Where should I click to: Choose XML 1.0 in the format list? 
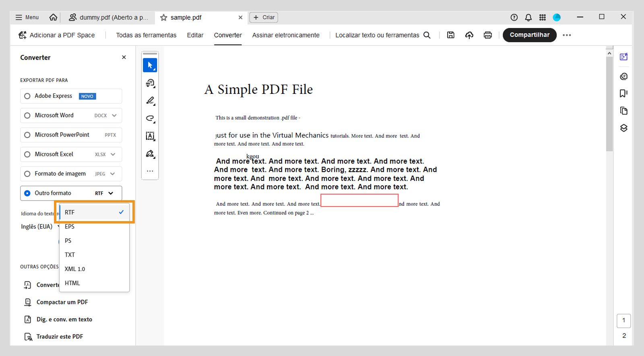tap(94, 269)
